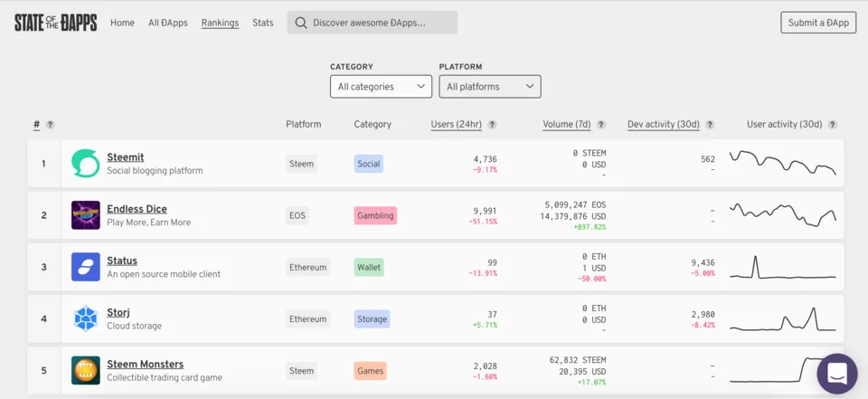Click the Games category tag

pyautogui.click(x=371, y=370)
